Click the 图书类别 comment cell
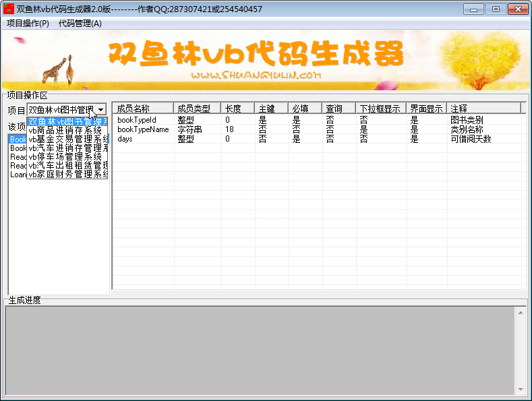The width and height of the screenshot is (532, 401). tap(467, 120)
